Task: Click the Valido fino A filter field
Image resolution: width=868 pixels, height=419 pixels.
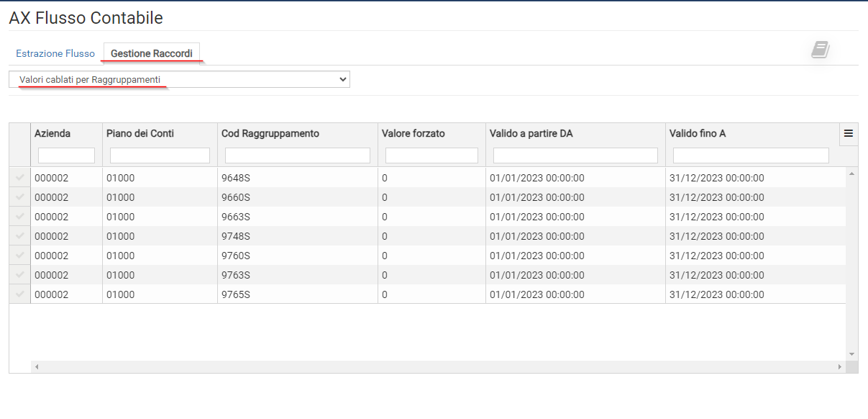Action: 751,156
